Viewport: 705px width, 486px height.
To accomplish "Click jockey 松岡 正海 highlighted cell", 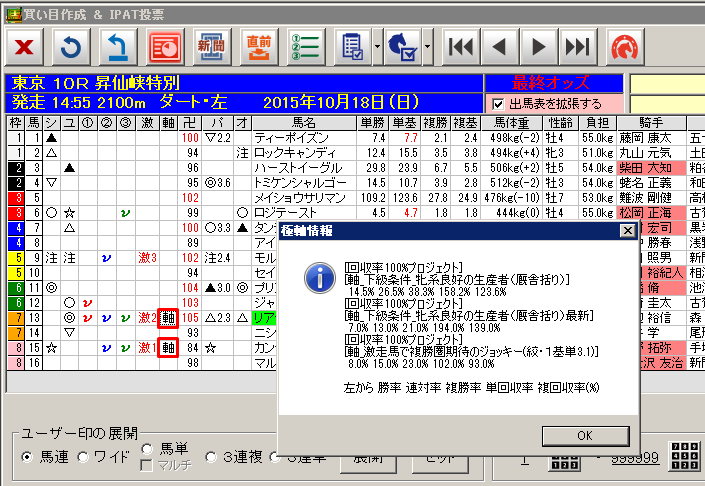I will (651, 213).
